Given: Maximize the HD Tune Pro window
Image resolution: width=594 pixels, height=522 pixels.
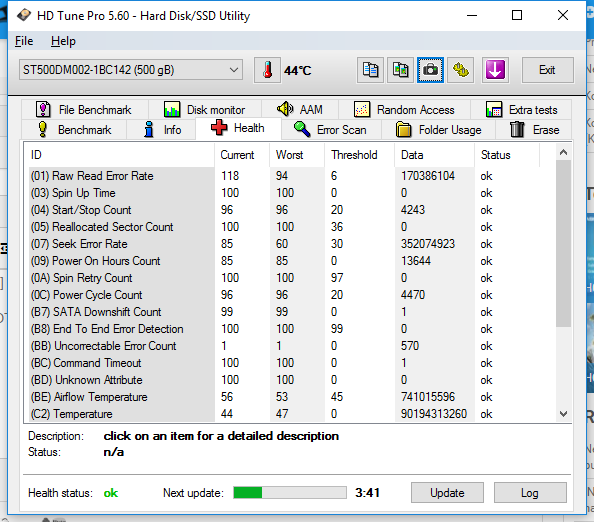Looking at the screenshot, I should pyautogui.click(x=517, y=16).
